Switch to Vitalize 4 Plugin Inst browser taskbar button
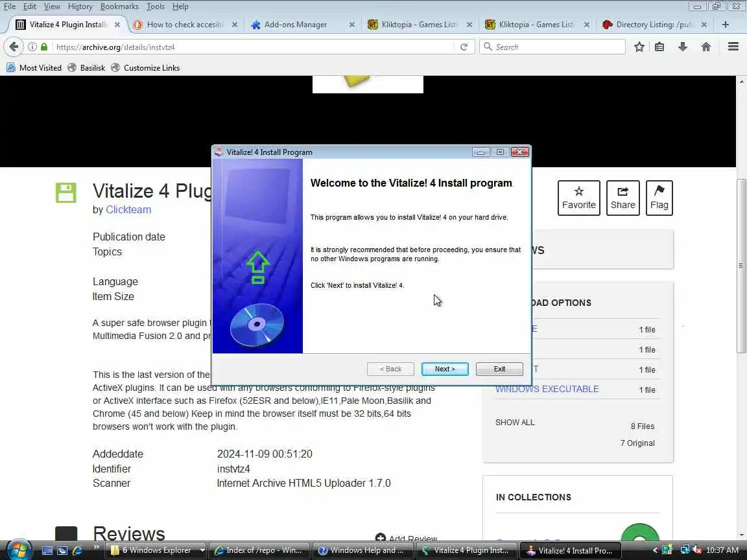 coord(466,550)
